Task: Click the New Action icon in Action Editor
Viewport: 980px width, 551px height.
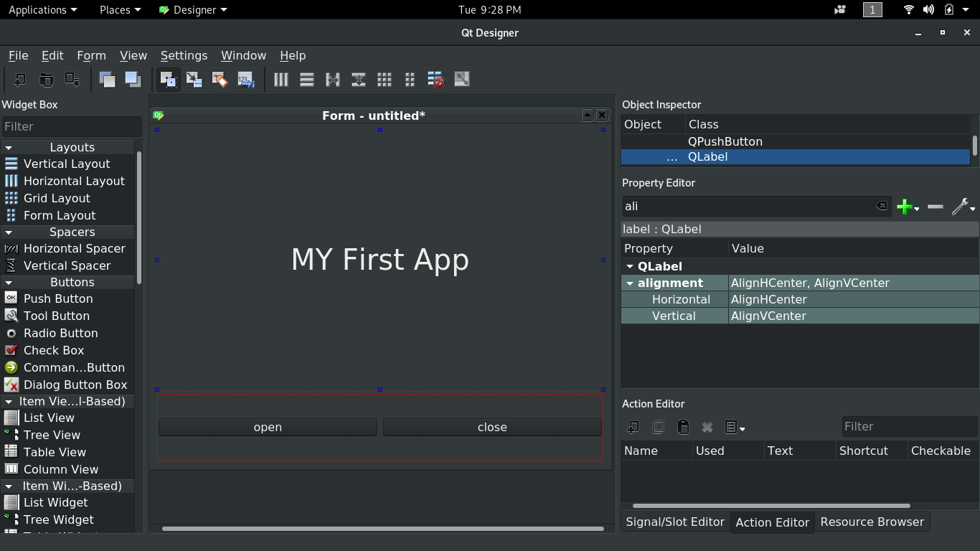Action: (x=633, y=426)
